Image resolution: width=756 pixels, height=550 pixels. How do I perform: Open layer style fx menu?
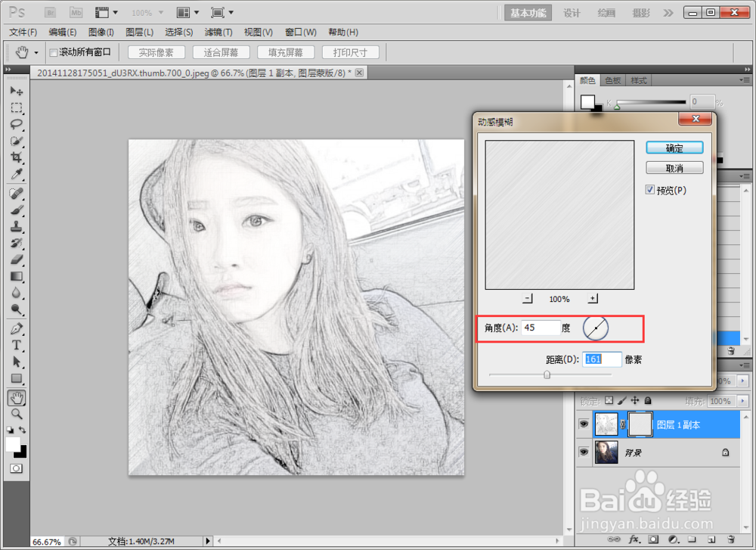click(634, 539)
